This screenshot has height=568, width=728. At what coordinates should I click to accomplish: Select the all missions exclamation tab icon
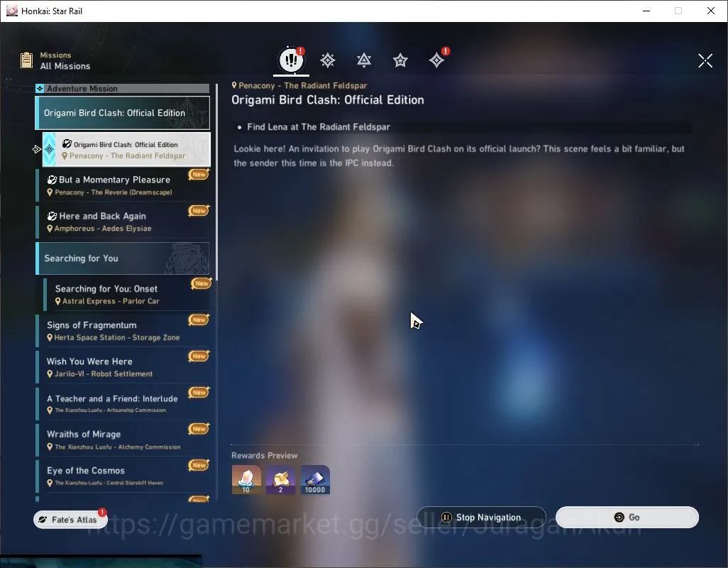(x=291, y=60)
